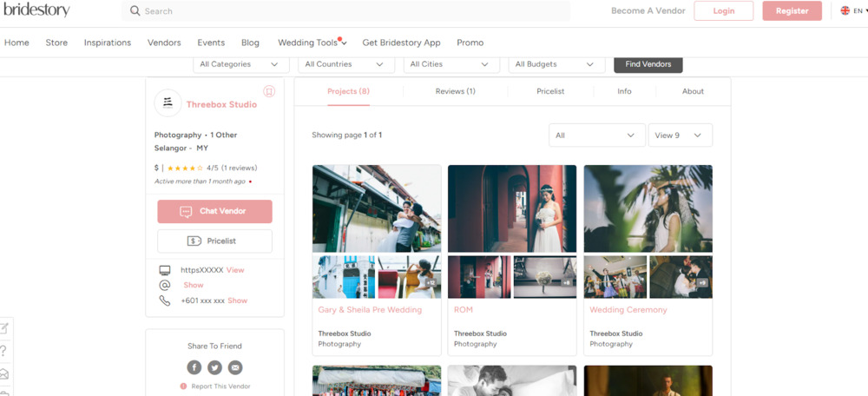Screen dimensions: 868x396
Task: Share vendor via Twitter icon
Action: 214,367
